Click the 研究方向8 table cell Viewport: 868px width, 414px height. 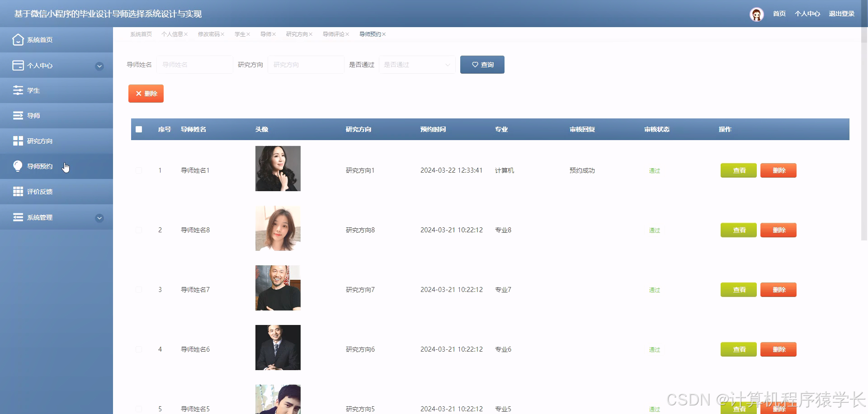(x=360, y=230)
